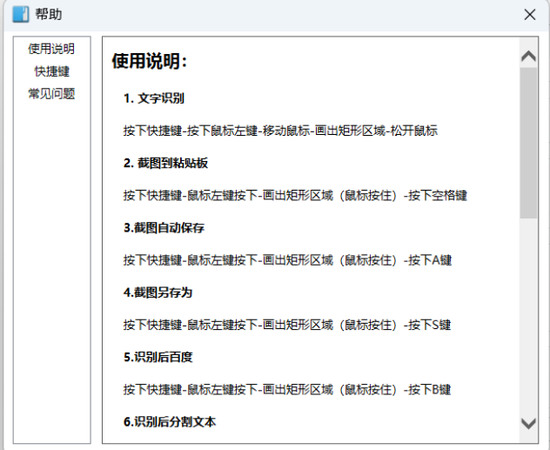
Task: Click the 2. 截图到粘贴板 heading
Action: click(x=166, y=163)
